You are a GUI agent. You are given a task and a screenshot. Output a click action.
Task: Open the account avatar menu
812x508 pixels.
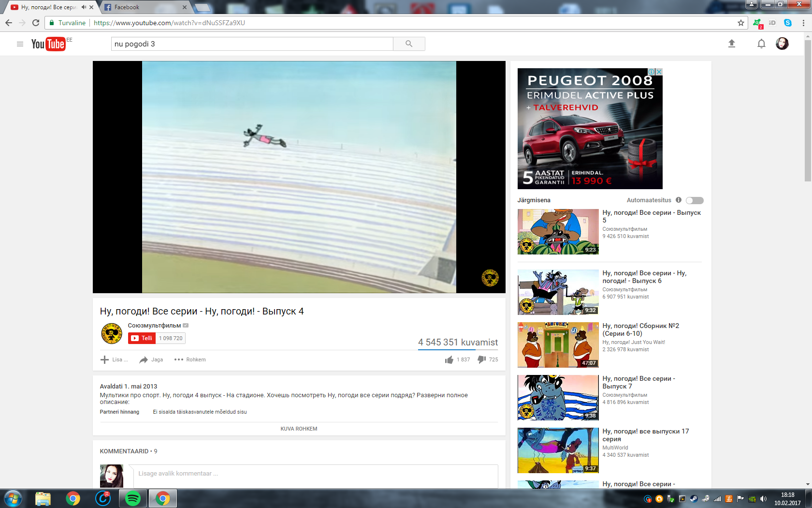pyautogui.click(x=782, y=44)
